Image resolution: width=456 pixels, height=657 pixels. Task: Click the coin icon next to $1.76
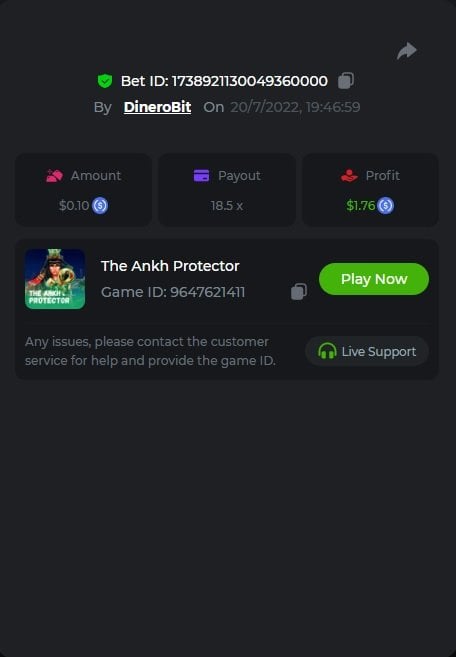coord(386,206)
